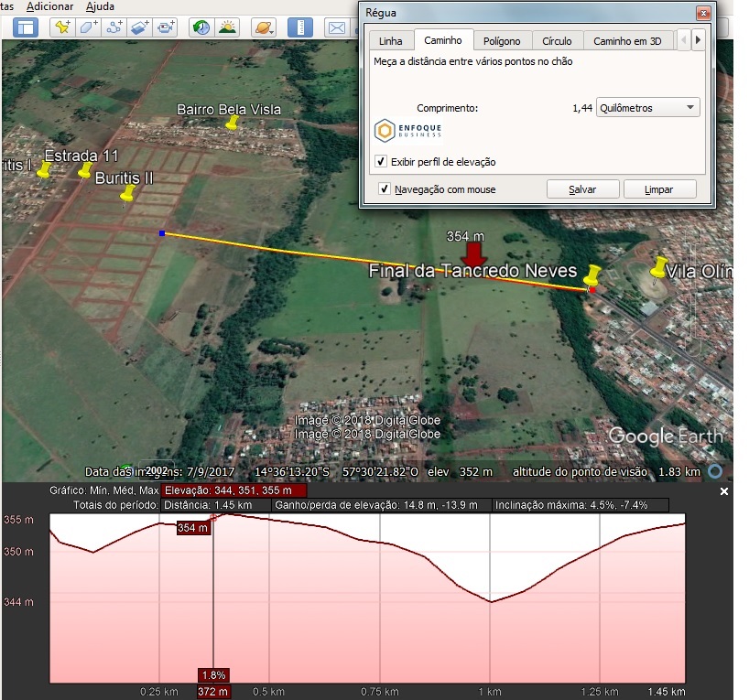The height and width of the screenshot is (700, 749).
Task: Add an image overlay icon
Action: tap(139, 27)
